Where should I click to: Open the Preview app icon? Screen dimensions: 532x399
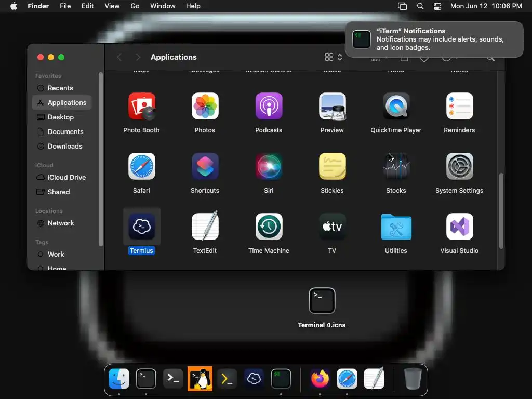tap(332, 106)
